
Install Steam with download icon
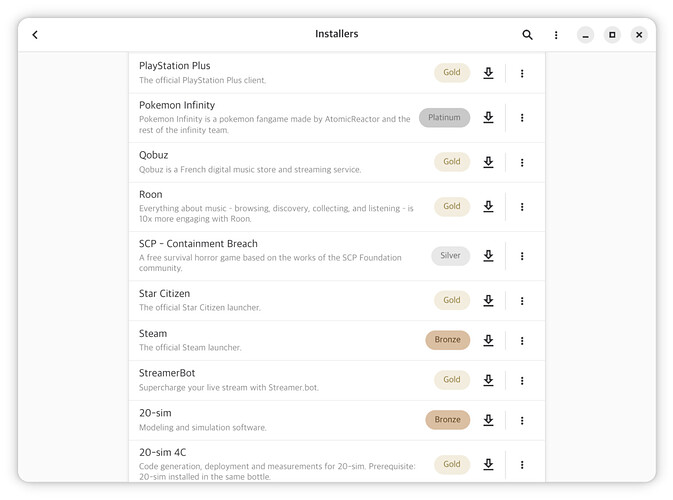tap(488, 340)
